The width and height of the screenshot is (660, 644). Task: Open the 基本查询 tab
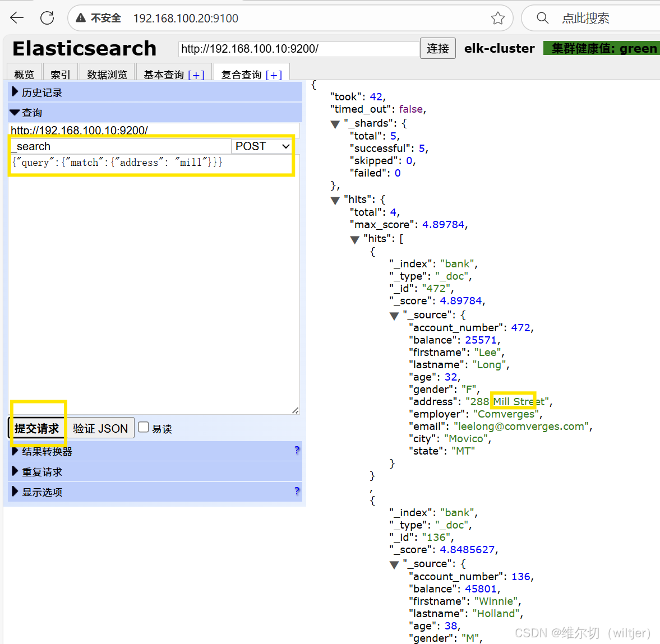click(x=164, y=75)
